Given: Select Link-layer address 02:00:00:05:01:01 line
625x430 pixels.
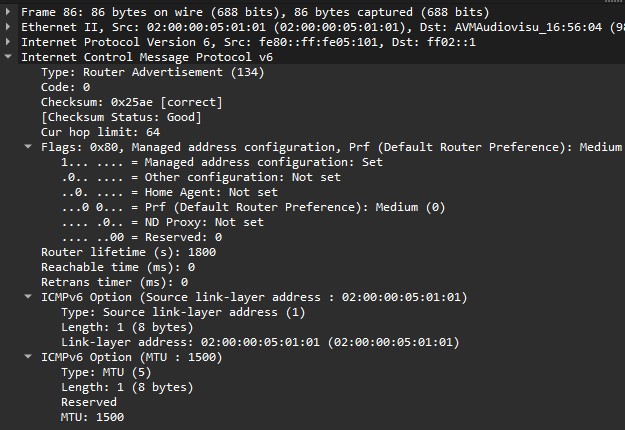Looking at the screenshot, I should 260,342.
